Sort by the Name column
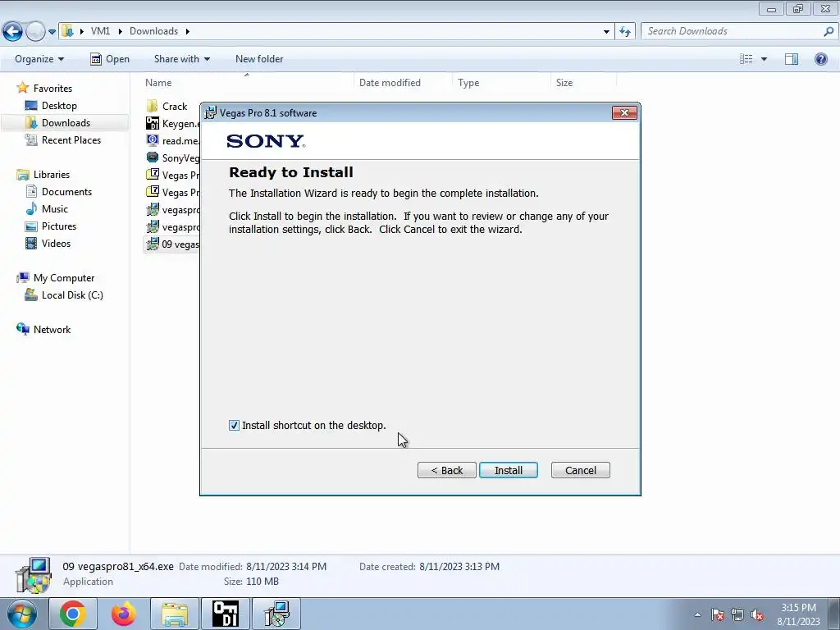This screenshot has width=840, height=630. pyautogui.click(x=158, y=83)
